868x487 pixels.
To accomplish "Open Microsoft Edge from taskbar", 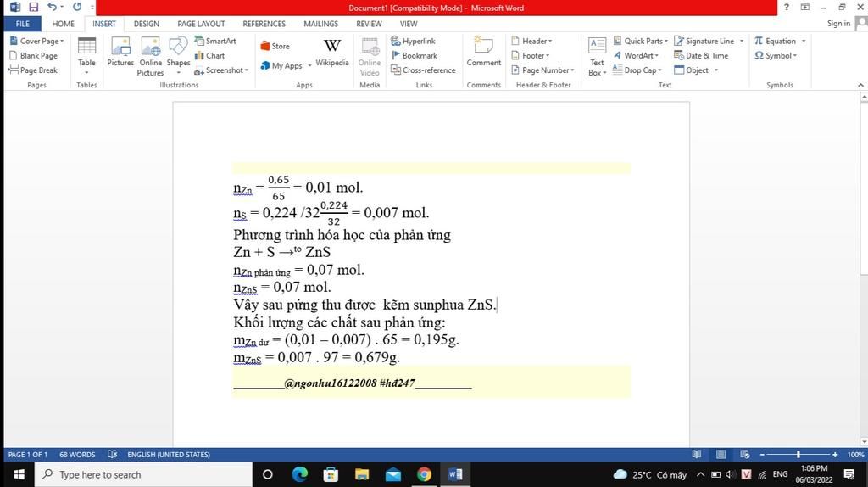I will (x=299, y=474).
